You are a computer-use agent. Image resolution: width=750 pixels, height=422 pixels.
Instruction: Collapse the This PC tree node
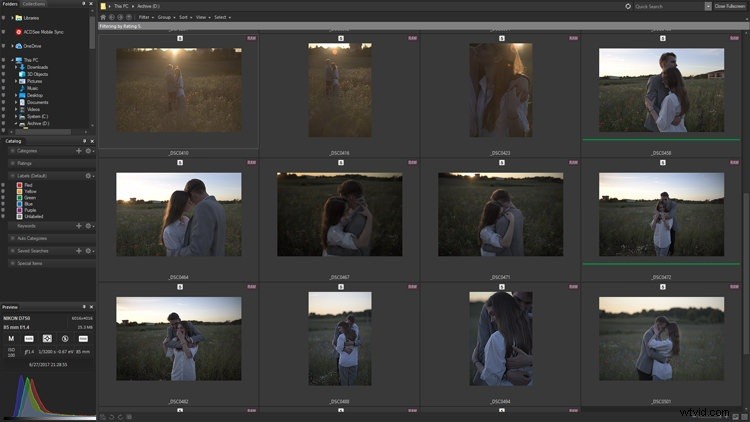coord(12,60)
